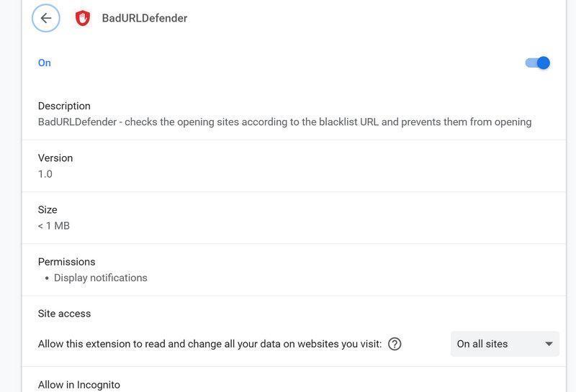Click the red BadURLDefender shield icon
Viewport: 576px width, 392px height.
[83, 18]
